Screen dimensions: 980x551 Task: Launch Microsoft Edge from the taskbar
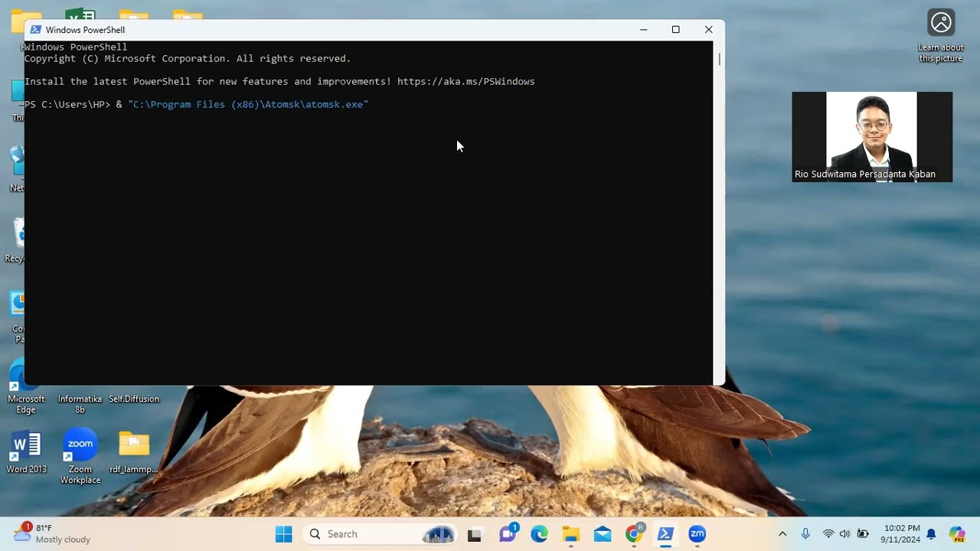[539, 534]
